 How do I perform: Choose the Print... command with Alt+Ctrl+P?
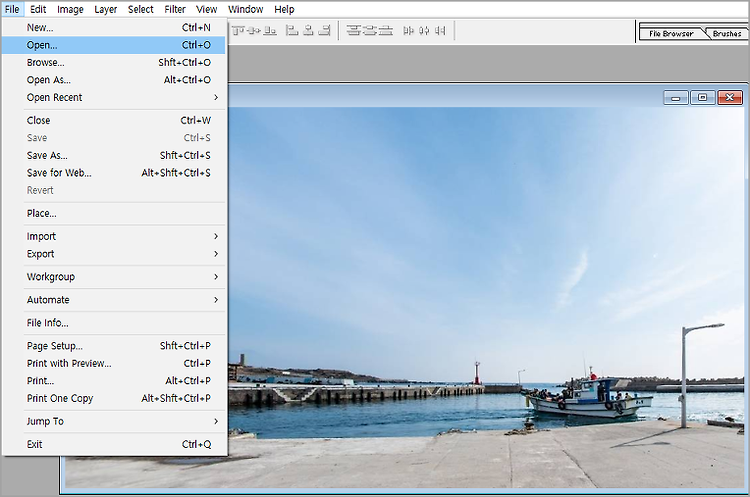pyautogui.click(x=114, y=381)
